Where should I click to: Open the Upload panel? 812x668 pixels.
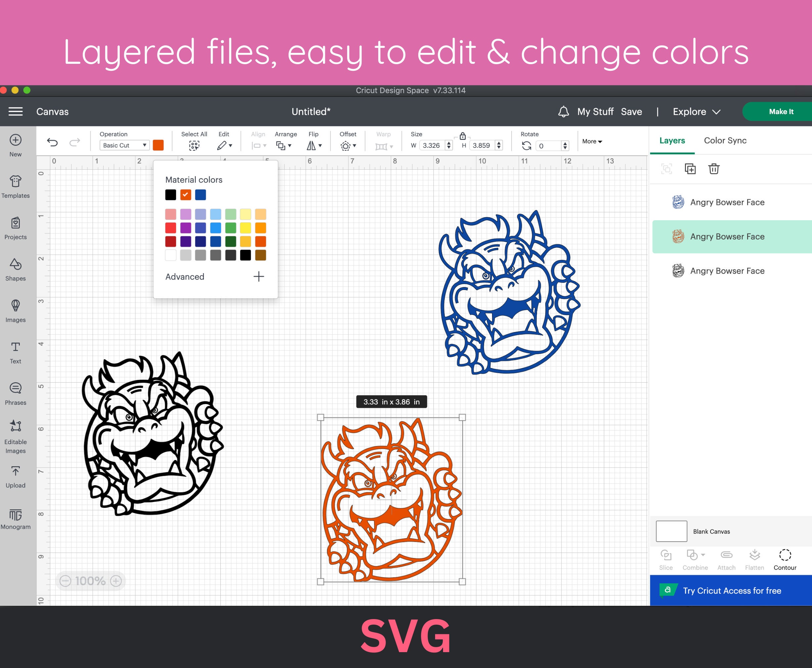click(x=16, y=476)
